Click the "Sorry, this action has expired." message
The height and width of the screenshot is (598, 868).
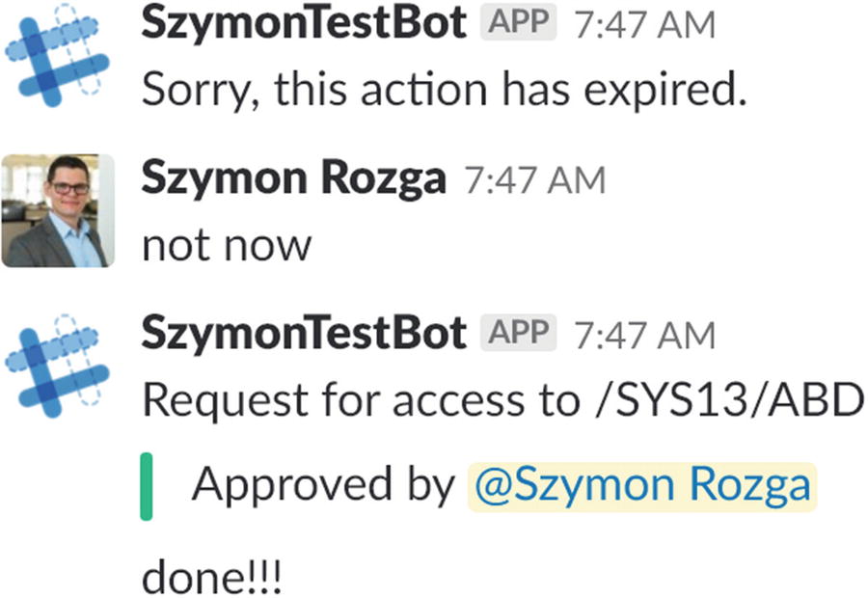pyautogui.click(x=445, y=91)
